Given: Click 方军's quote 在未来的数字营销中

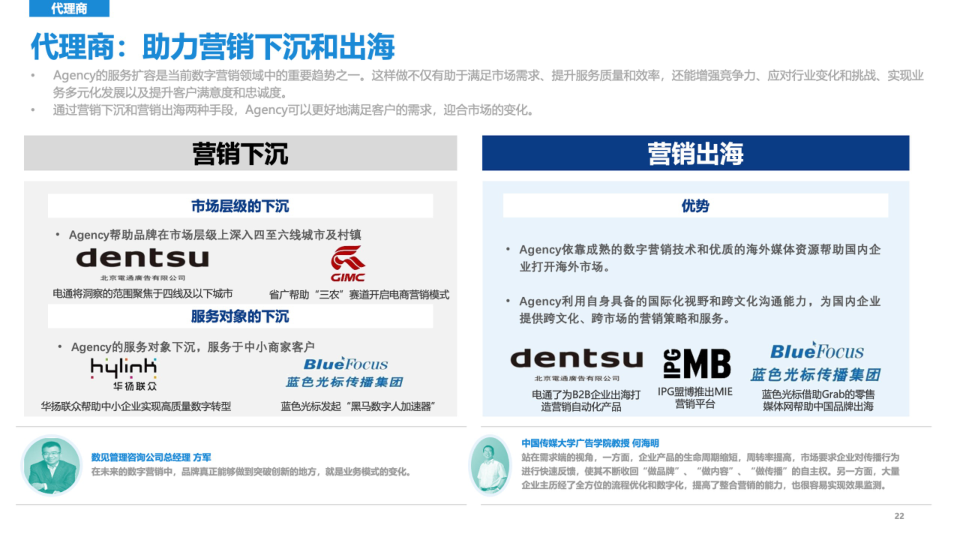Looking at the screenshot, I should pyautogui.click(x=251, y=472).
